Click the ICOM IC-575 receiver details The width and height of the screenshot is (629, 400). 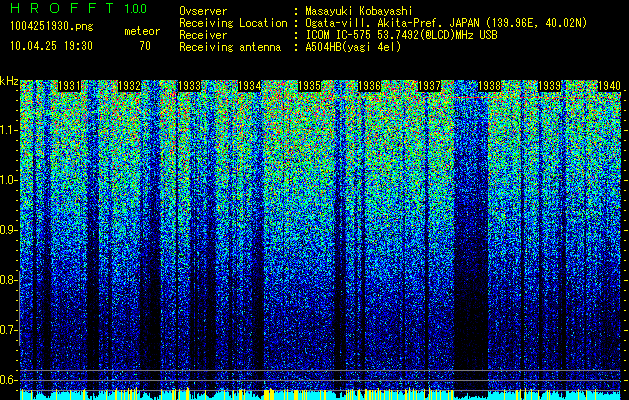401,35
